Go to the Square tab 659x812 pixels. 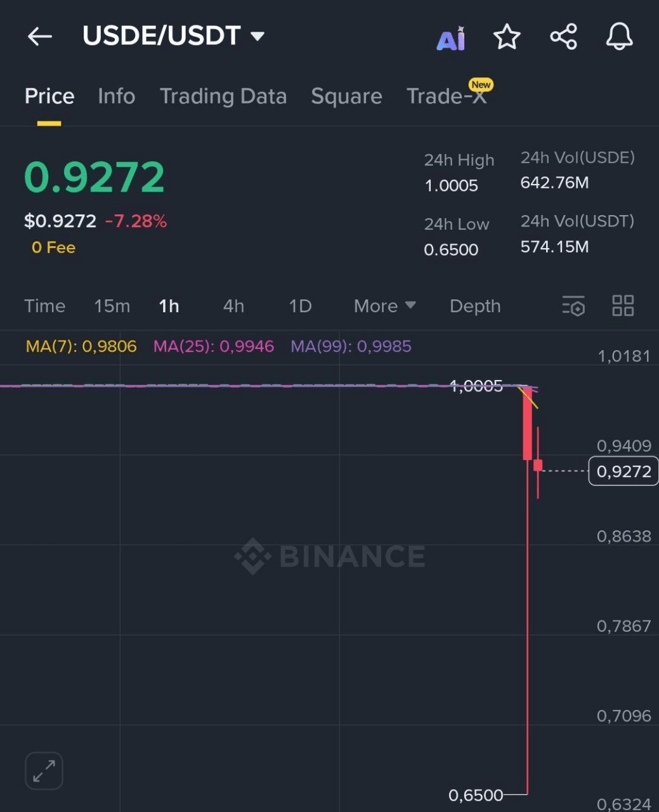(346, 96)
